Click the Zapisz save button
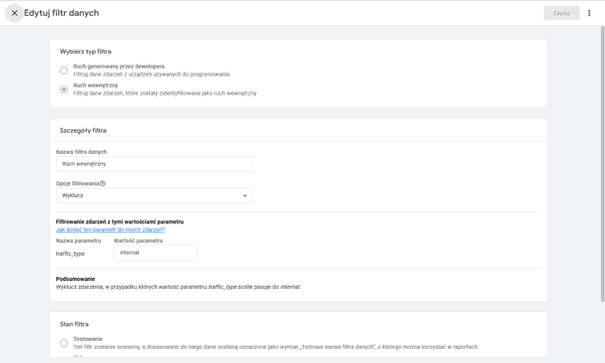Screen dimensions: 605x363 point(561,13)
